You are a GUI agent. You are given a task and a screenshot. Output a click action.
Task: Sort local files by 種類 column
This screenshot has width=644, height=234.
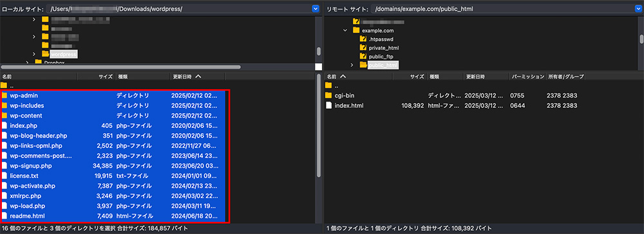(x=142, y=76)
